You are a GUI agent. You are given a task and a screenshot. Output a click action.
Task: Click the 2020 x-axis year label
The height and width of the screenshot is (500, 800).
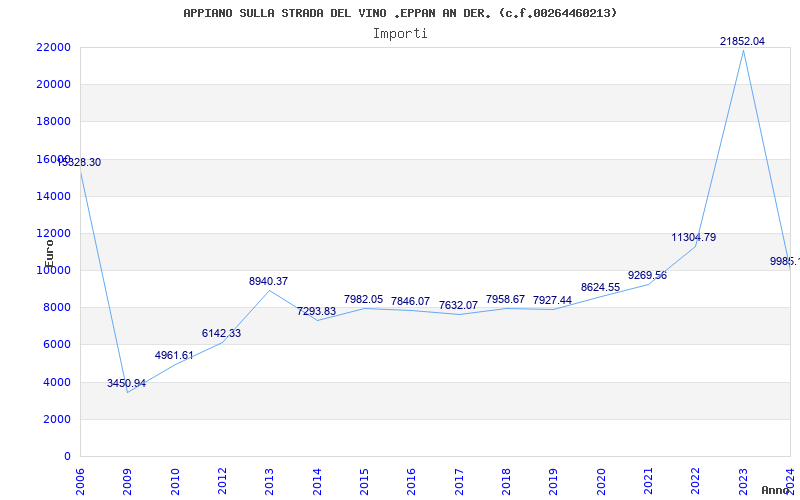coord(601,482)
